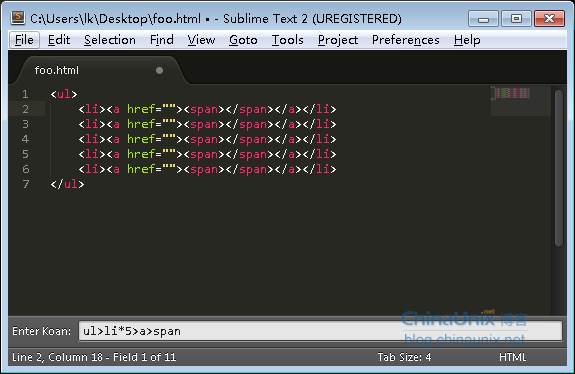Open the View menu
The image size is (575, 374).
coord(201,40)
